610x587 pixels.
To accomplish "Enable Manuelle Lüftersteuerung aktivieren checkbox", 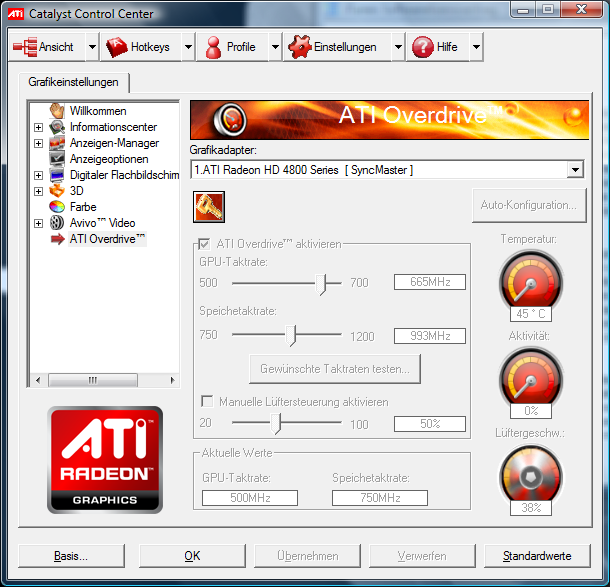I will 207,401.
